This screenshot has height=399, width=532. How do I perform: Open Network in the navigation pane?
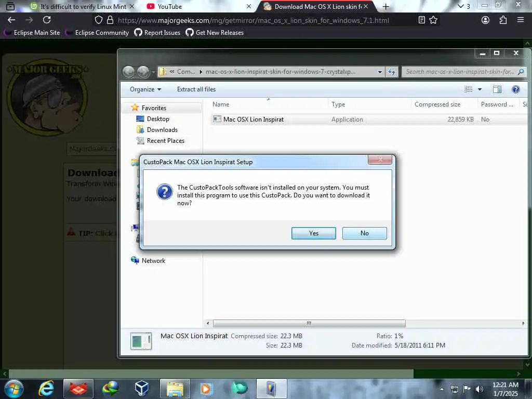click(153, 261)
